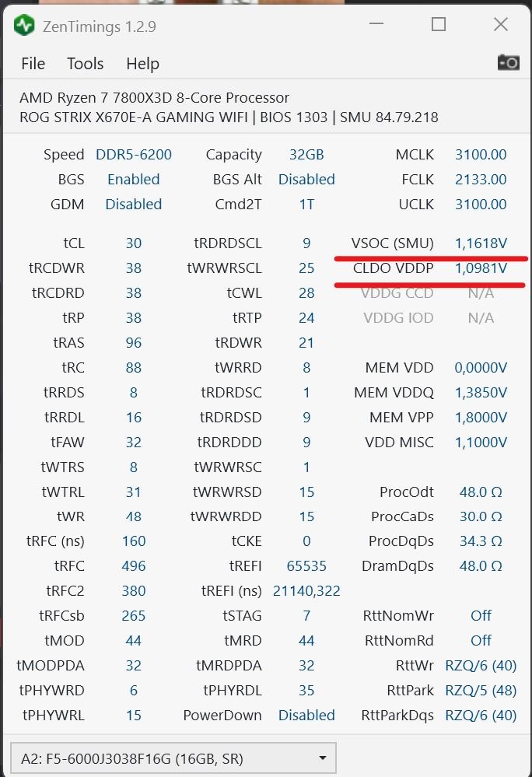Image resolution: width=532 pixels, height=777 pixels.
Task: Click the FCLK value 2133.00
Action: click(481, 180)
